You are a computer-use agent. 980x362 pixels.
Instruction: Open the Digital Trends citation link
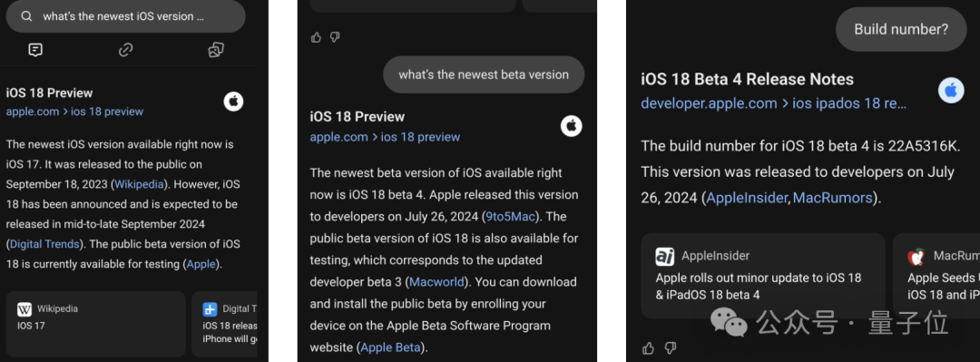(x=44, y=244)
